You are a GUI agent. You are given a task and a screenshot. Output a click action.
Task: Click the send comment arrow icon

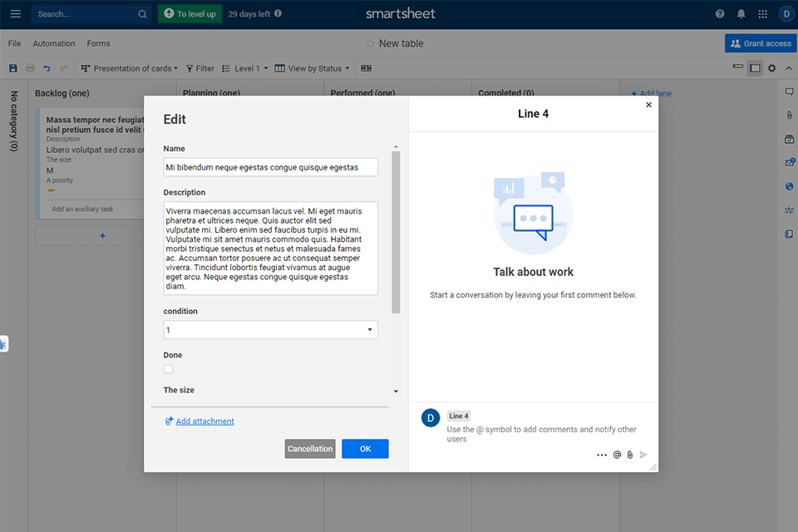coord(643,455)
